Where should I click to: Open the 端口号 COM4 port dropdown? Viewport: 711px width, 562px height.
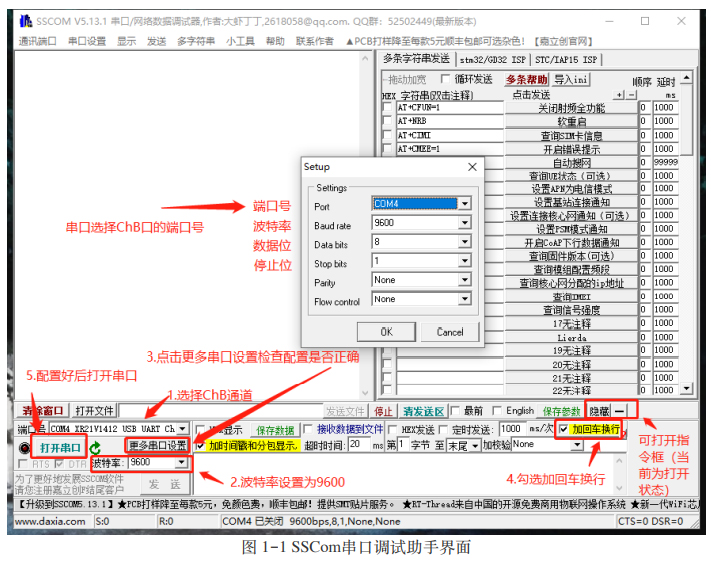[x=182, y=429]
